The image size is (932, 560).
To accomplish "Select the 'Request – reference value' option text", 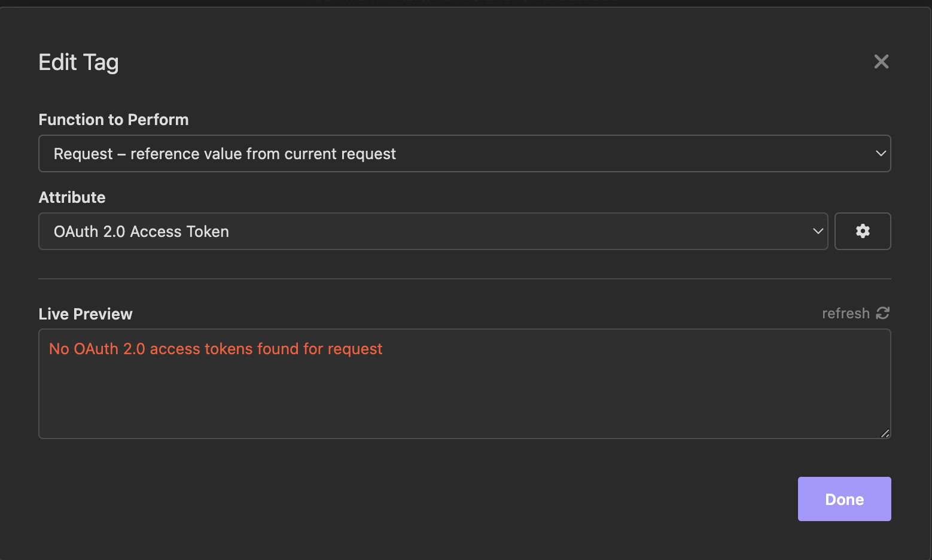I will click(224, 154).
